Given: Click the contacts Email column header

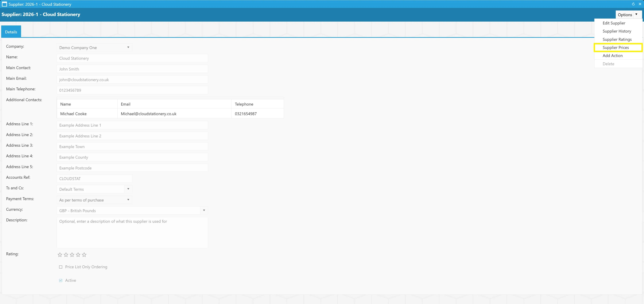Looking at the screenshot, I should click(x=174, y=104).
